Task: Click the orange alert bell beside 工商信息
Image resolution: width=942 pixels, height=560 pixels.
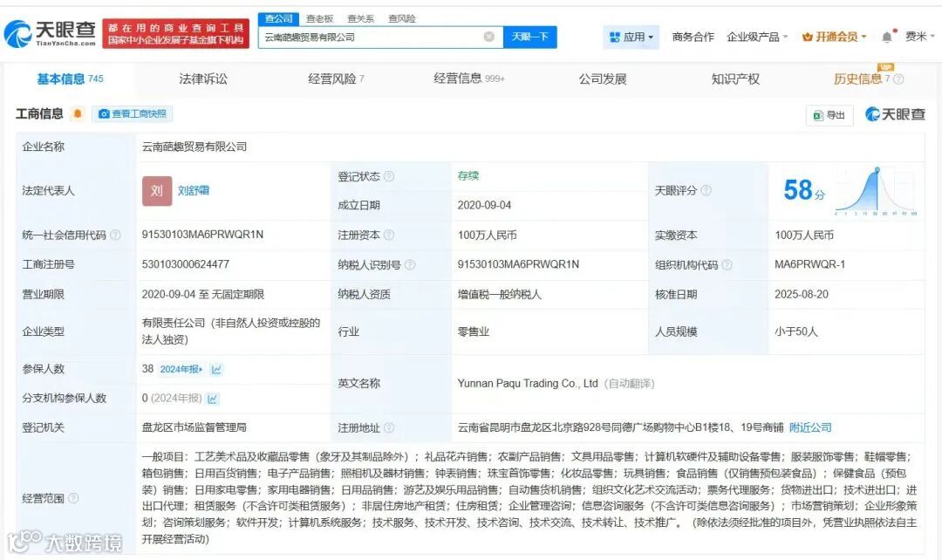Action: pos(78,113)
